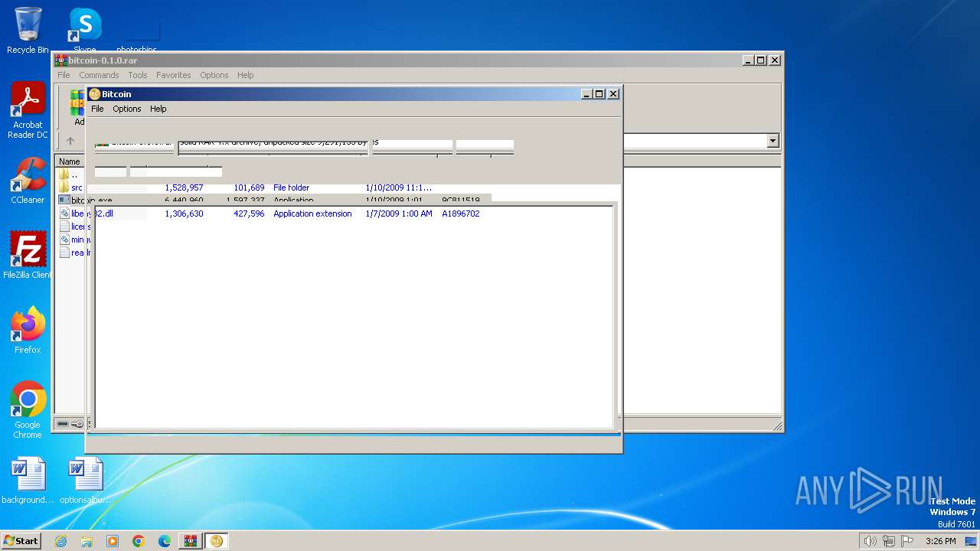Open the CCleaner desktop shortcut
The image size is (980, 551).
[28, 181]
